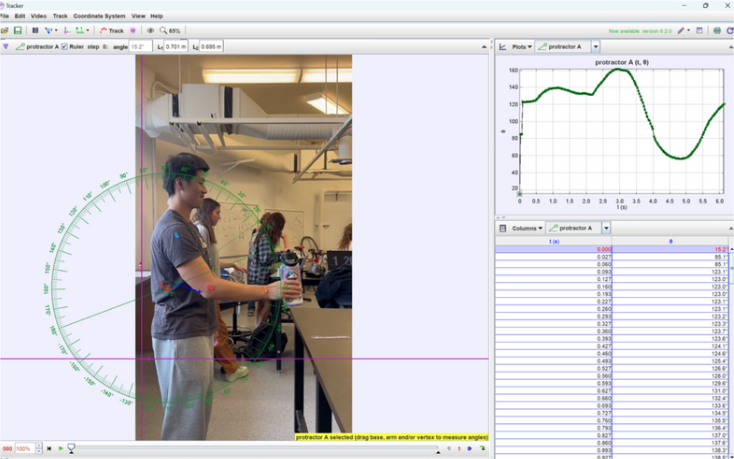This screenshot has width=734, height=459.
Task: Uncheck the Ruler checkbox
Action: click(65, 46)
